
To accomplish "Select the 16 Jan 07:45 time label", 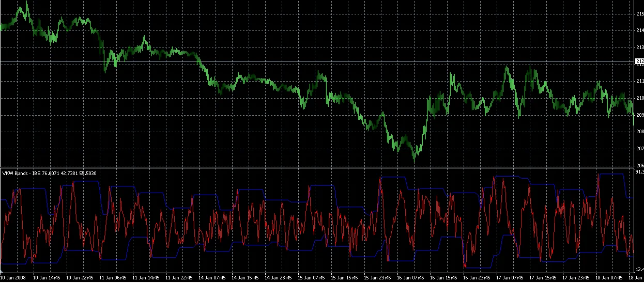I will [x=410, y=278].
